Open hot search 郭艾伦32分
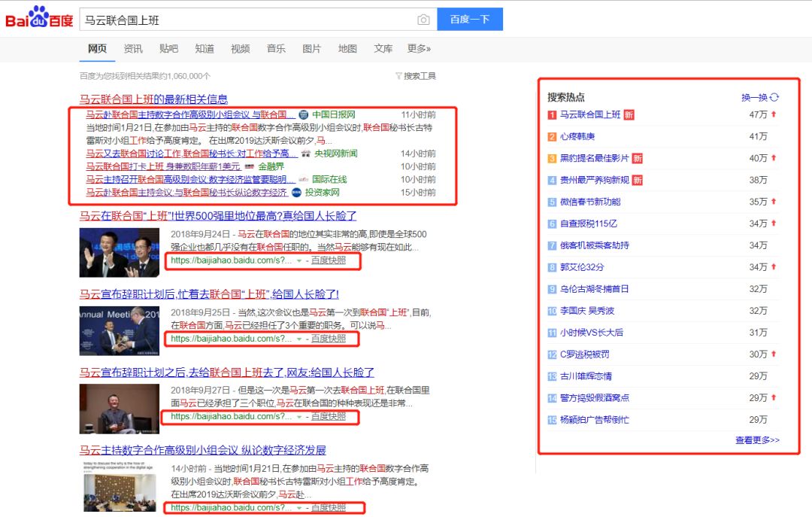812x517 pixels. point(582,267)
